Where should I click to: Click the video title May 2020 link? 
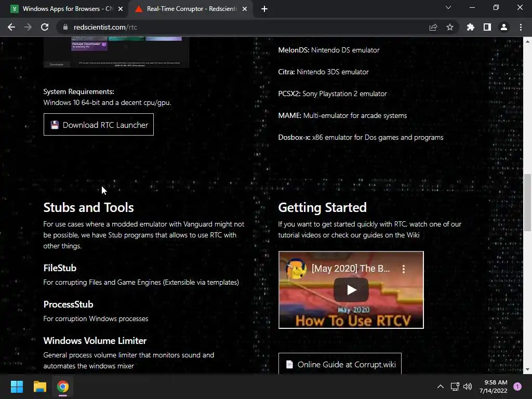(x=351, y=269)
